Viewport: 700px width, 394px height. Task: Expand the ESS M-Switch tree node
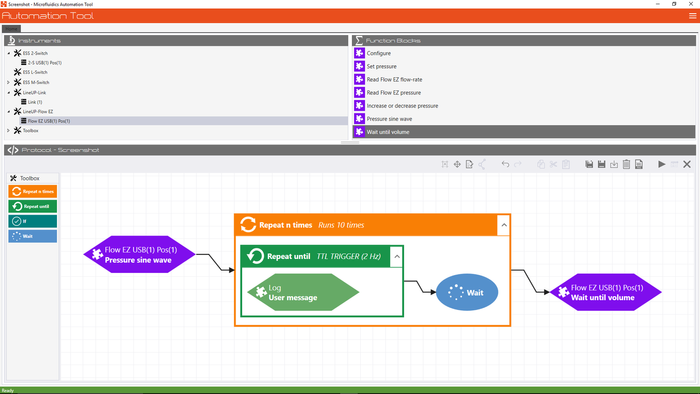(8, 82)
